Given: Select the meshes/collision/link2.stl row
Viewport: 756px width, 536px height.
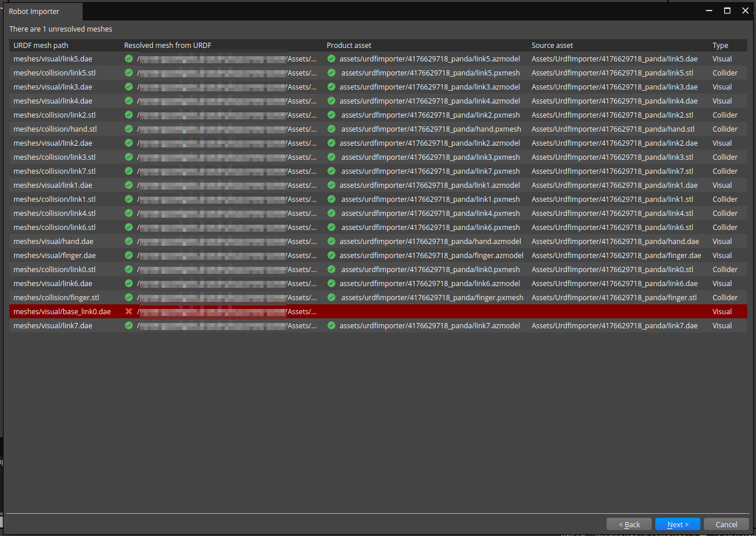Looking at the screenshot, I should 54,115.
